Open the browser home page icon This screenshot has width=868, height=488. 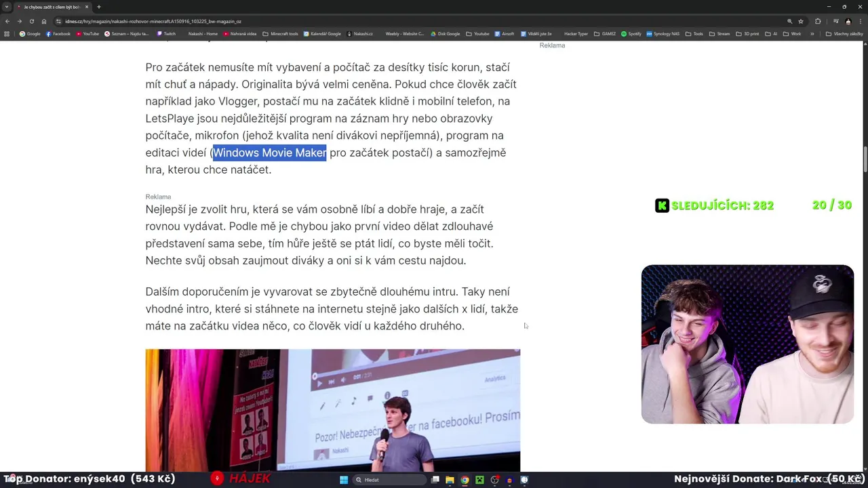[44, 21]
